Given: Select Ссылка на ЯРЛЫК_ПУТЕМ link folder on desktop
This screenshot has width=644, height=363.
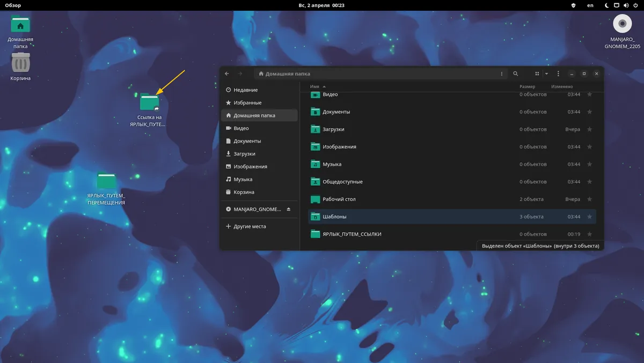Looking at the screenshot, I should 149,102.
